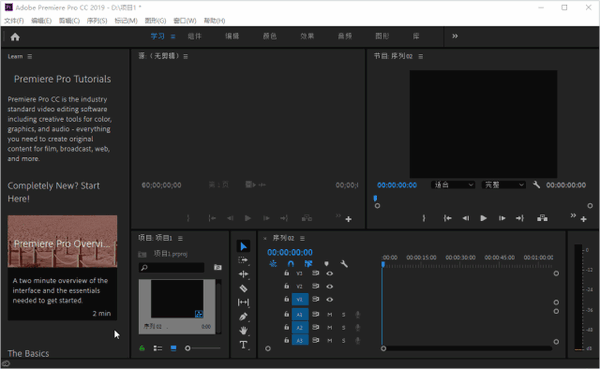The image size is (600, 369).
Task: Add a marker in the timeline header
Action: (326, 264)
